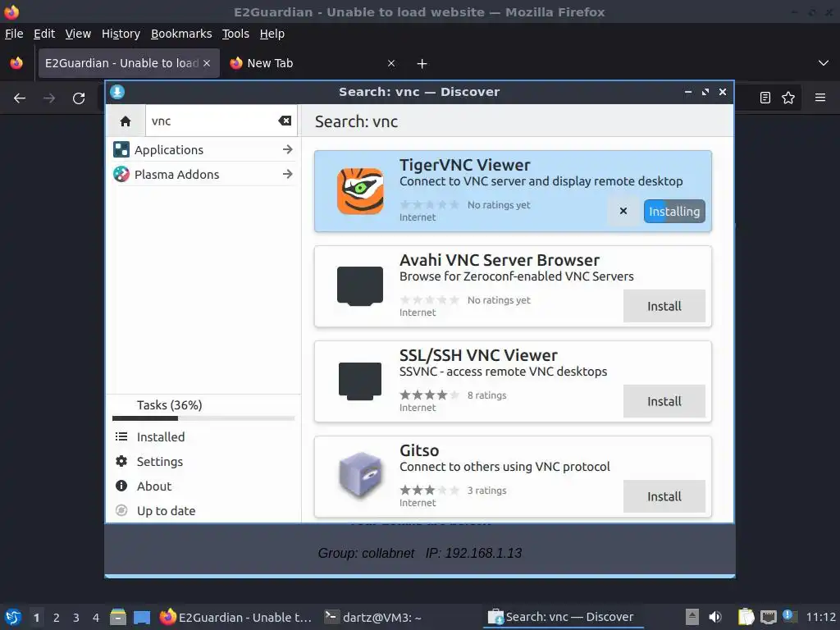Close the E2Guardian tab
The image size is (840, 630).
pyautogui.click(x=207, y=63)
